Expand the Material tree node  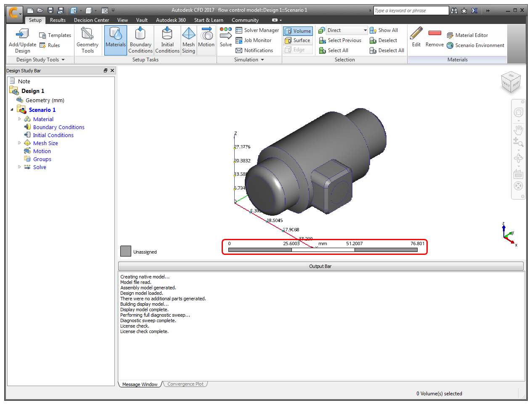tap(19, 119)
